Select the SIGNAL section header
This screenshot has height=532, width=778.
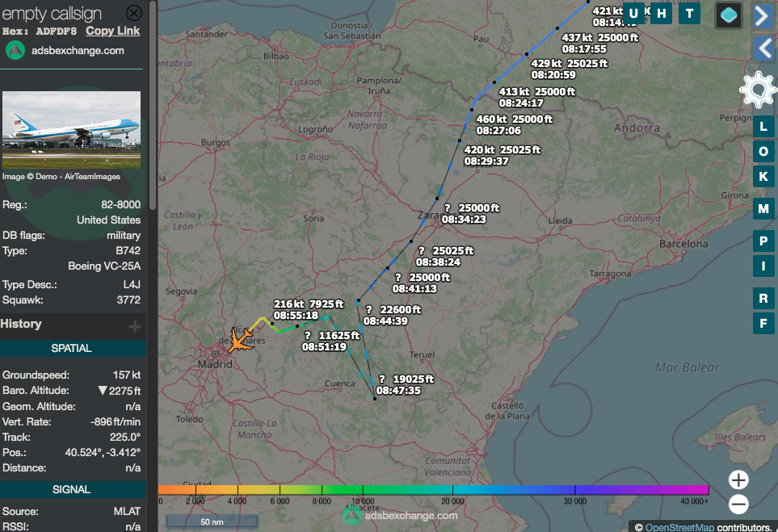71,489
